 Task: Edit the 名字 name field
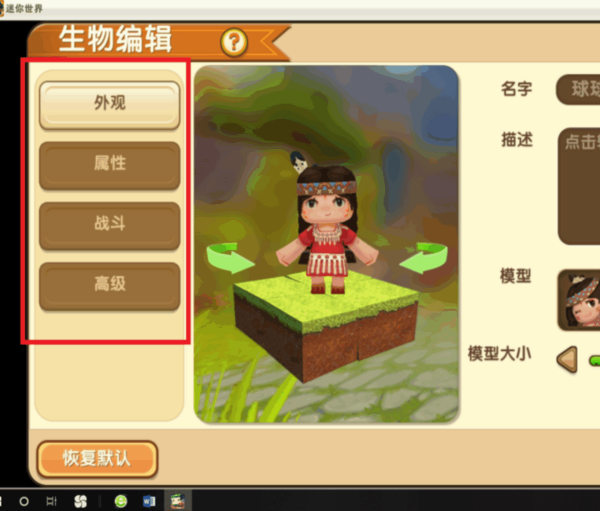pos(578,90)
